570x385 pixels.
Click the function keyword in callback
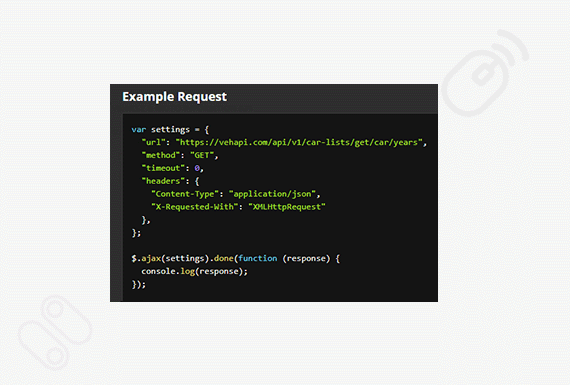pos(257,258)
